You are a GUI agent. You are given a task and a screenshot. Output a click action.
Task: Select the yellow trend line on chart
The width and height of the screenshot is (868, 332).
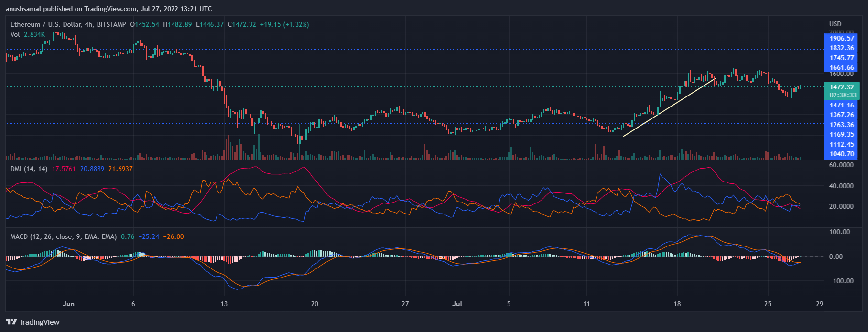pyautogui.click(x=669, y=107)
